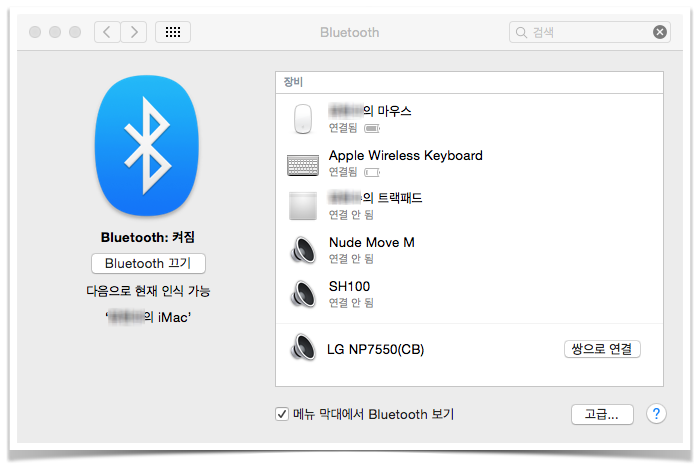700x471 pixels.
Task: Click '연결됨' status under Apple Wireless Keyboard
Action: click(x=343, y=172)
